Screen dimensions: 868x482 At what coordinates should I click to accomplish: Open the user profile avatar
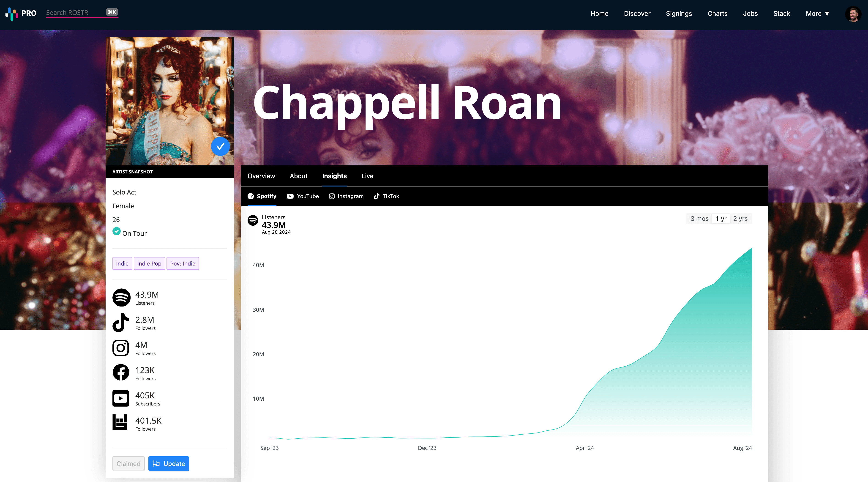(x=853, y=14)
